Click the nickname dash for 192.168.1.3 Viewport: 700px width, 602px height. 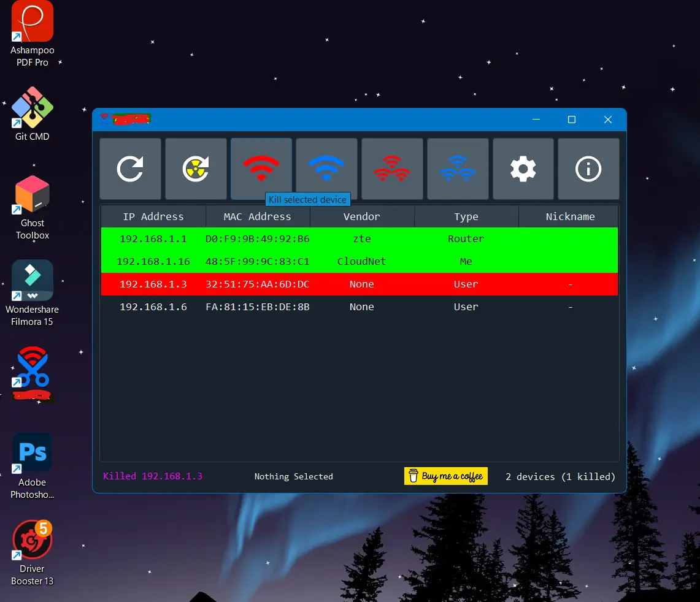coord(570,284)
